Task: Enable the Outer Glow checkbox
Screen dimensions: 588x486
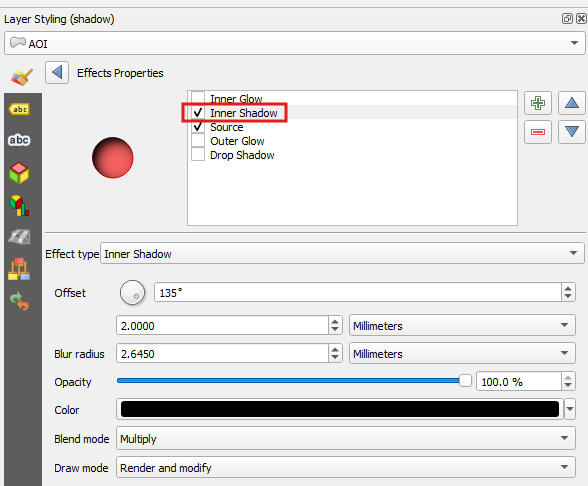Action: pos(198,141)
